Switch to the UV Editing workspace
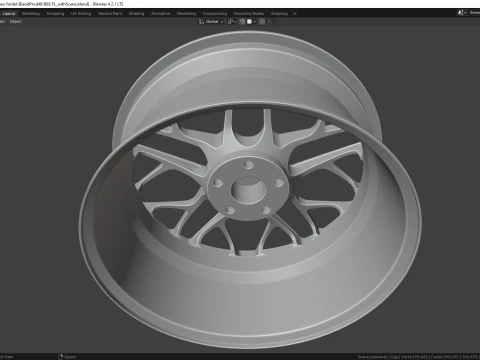The image size is (480, 360). coord(81,14)
